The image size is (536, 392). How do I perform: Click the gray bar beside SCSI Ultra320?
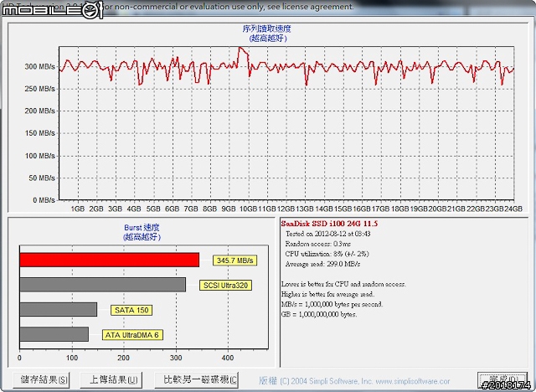[103, 285]
